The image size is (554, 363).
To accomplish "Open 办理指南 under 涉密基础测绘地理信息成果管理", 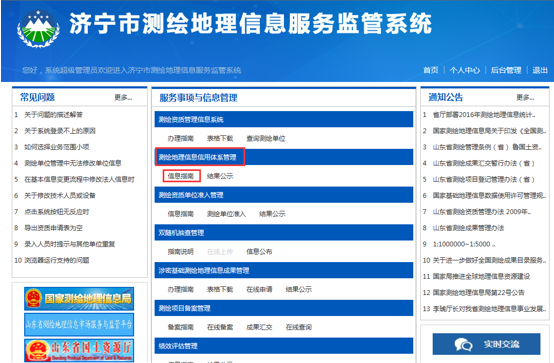I will [x=181, y=289].
